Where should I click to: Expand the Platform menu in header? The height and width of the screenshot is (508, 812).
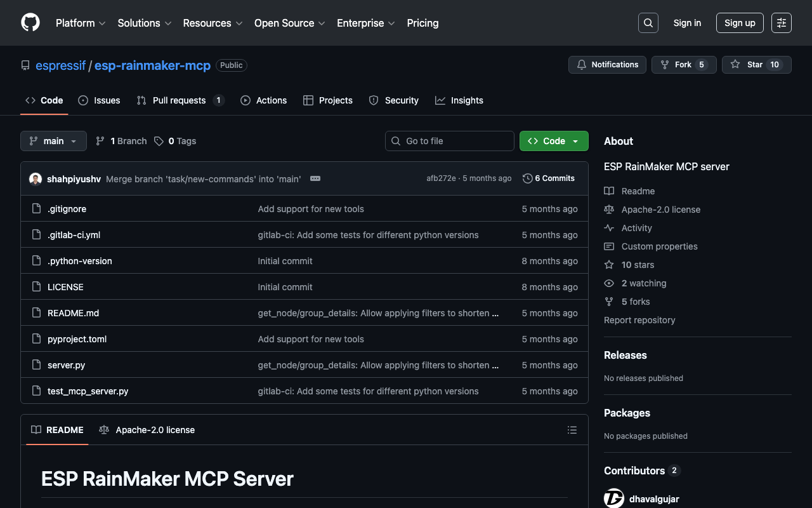tap(81, 23)
